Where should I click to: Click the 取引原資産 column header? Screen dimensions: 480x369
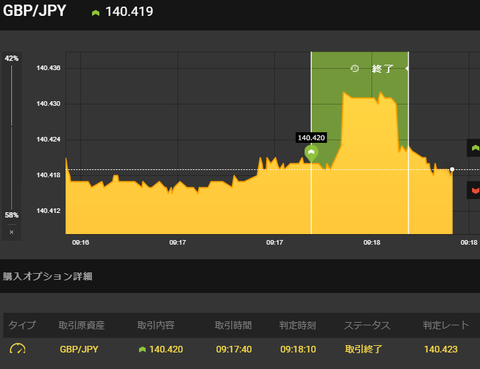click(x=82, y=325)
